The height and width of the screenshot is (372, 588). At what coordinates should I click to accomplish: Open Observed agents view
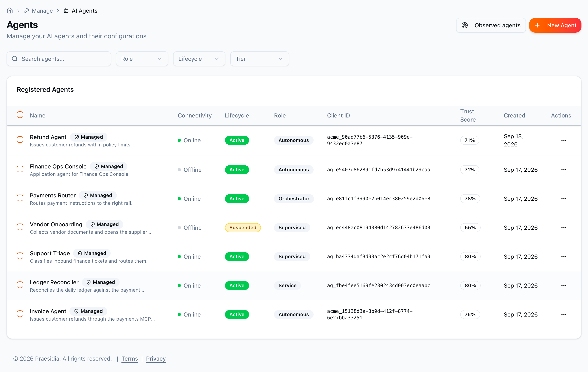click(x=491, y=25)
